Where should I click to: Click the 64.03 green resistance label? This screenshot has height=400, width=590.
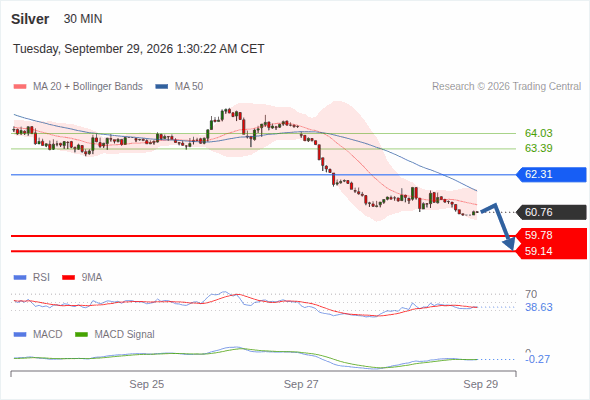(538, 133)
